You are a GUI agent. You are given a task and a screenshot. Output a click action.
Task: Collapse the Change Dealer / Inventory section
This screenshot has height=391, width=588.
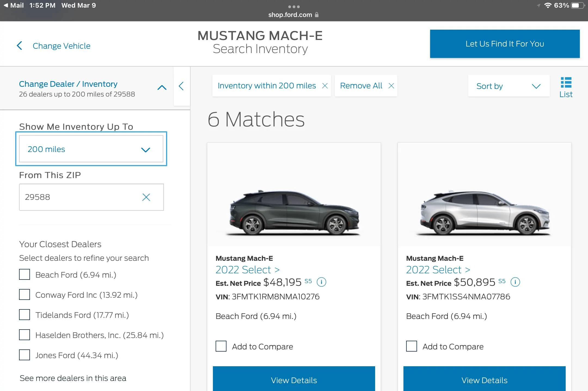162,87
